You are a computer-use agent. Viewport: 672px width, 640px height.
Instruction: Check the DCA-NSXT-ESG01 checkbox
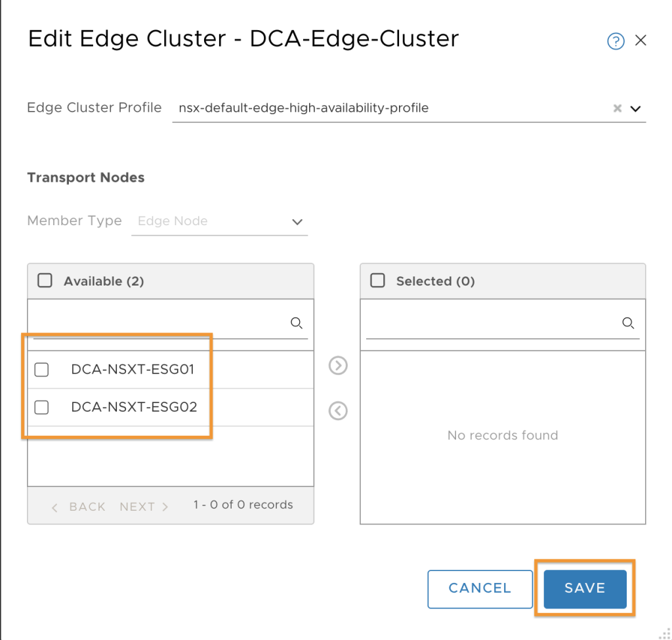[x=41, y=370]
